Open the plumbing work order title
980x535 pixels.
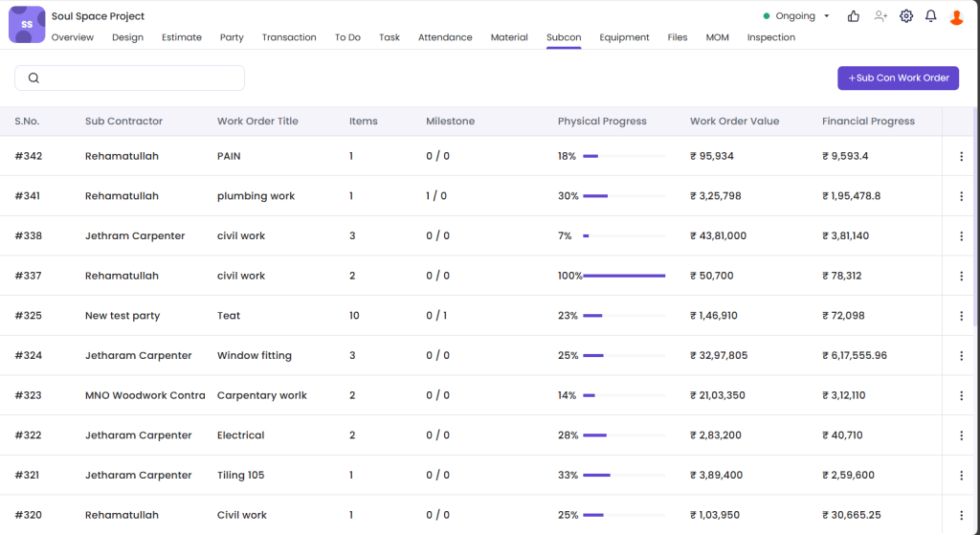[x=256, y=196]
